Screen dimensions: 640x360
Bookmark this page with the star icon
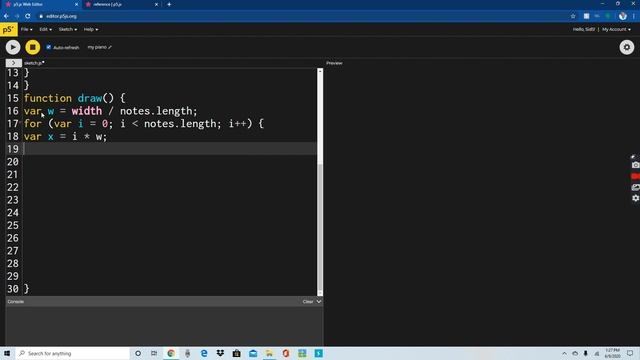573,16
